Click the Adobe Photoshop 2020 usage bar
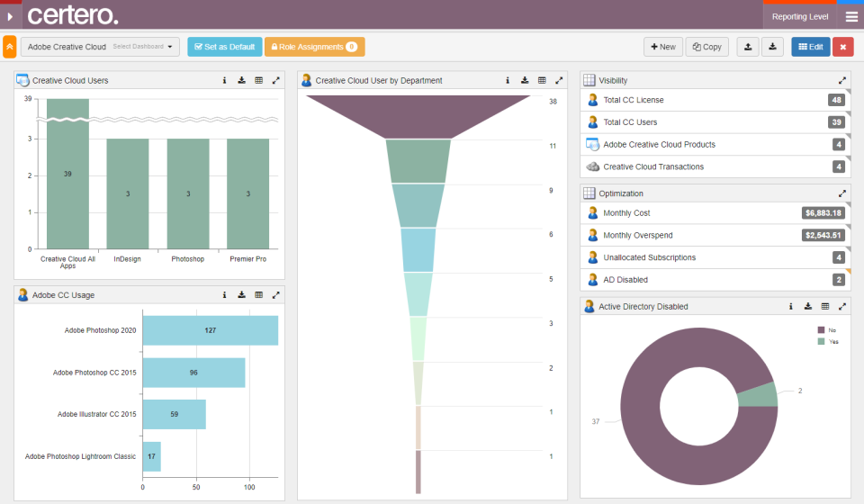864x504 pixels. [211, 330]
